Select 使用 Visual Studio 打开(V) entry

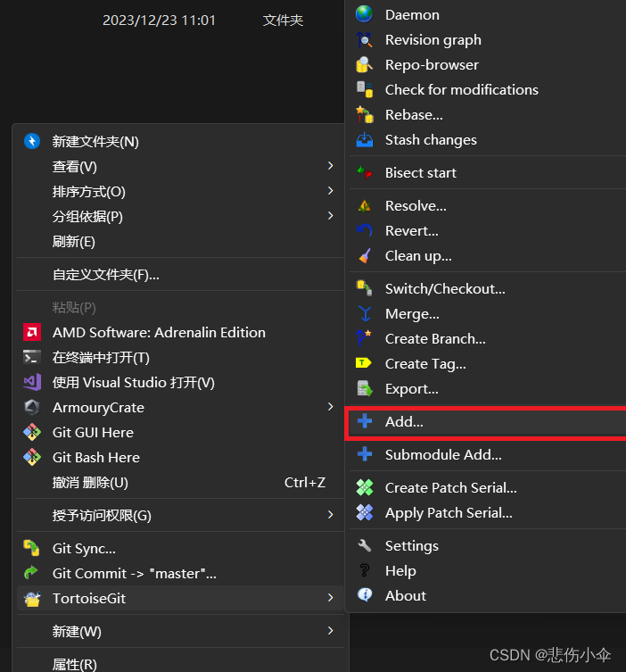tap(180, 382)
